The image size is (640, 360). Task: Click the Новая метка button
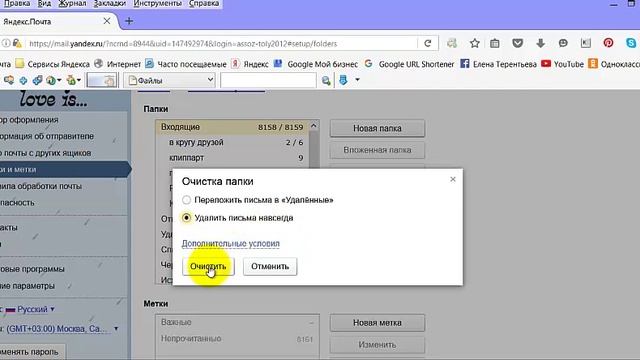(377, 323)
